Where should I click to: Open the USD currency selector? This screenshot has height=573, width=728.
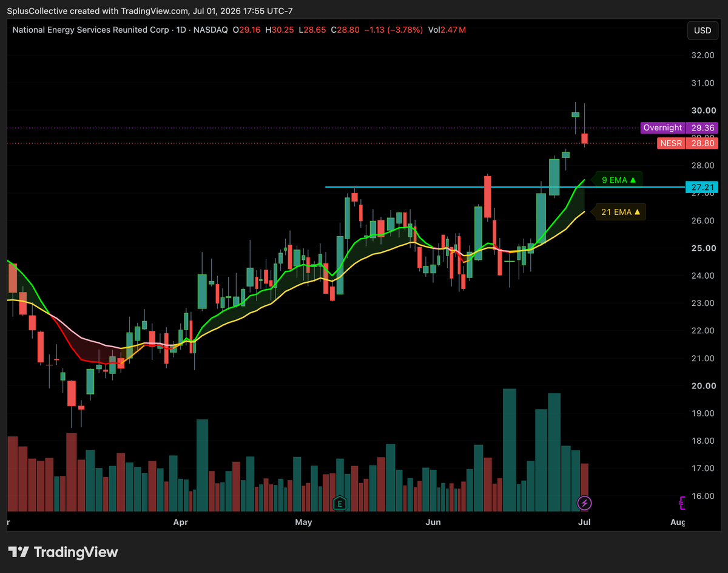703,30
